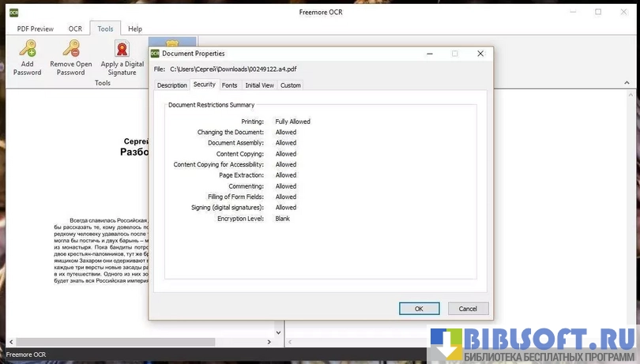Click the Document Properties dialog OCR icon
640x364 pixels.
click(x=155, y=54)
